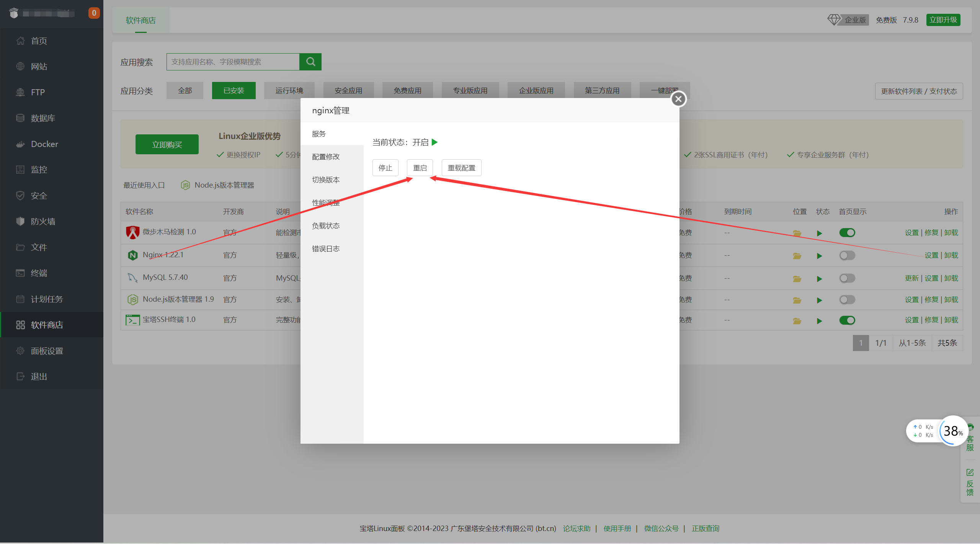980x544 pixels.
Task: Toggle homepage display for Nginx
Action: [847, 255]
